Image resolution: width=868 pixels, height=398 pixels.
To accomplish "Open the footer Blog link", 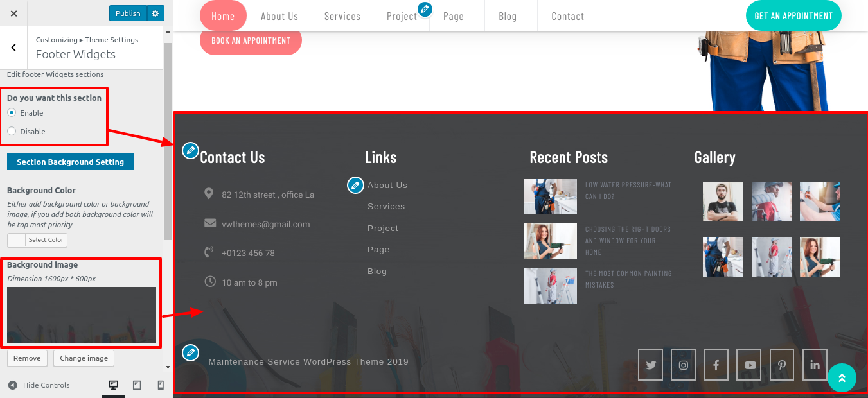I will coord(377,272).
